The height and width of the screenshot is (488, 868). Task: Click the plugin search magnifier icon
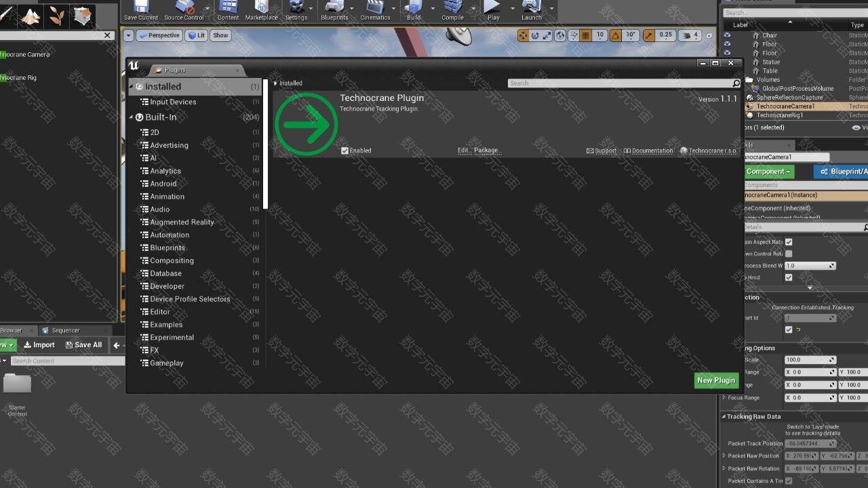[x=736, y=83]
